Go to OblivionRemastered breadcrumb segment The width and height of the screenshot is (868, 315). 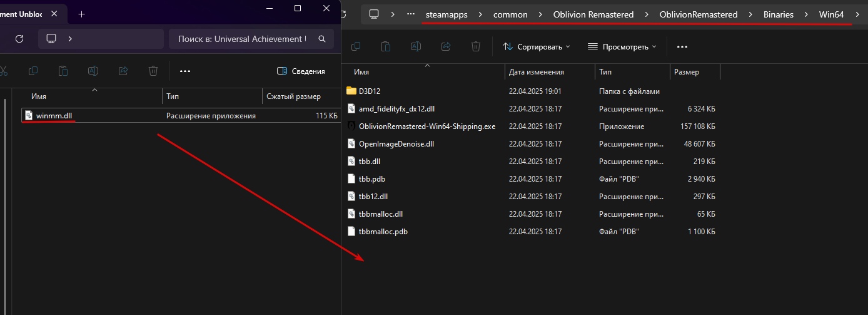pyautogui.click(x=699, y=14)
